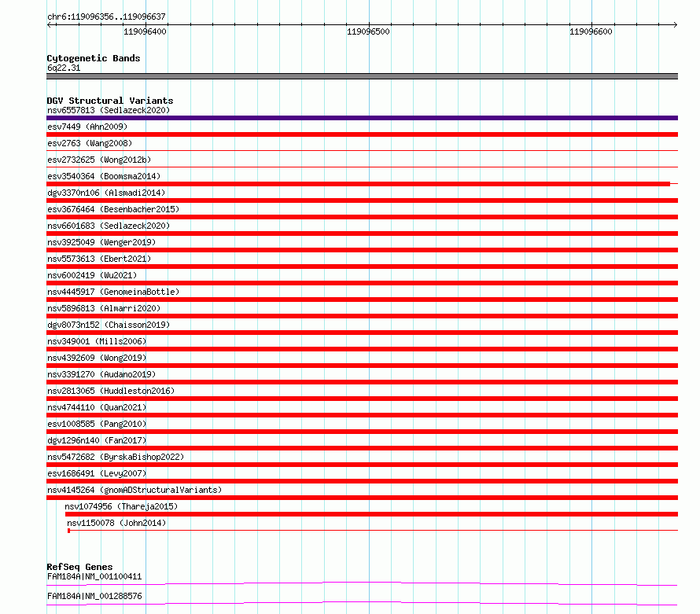Open variant nsv5472682 (ByrskaBishop2022)
The width and height of the screenshot is (700, 614).
(x=116, y=457)
